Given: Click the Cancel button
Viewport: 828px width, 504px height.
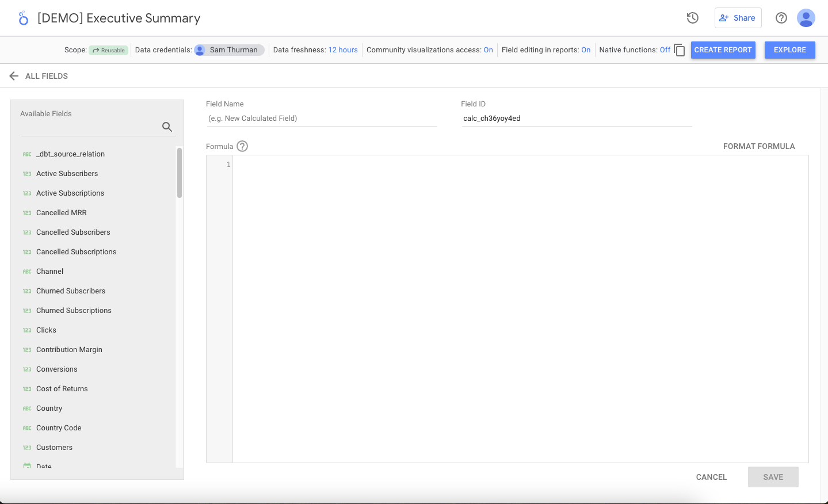Looking at the screenshot, I should pos(711,477).
